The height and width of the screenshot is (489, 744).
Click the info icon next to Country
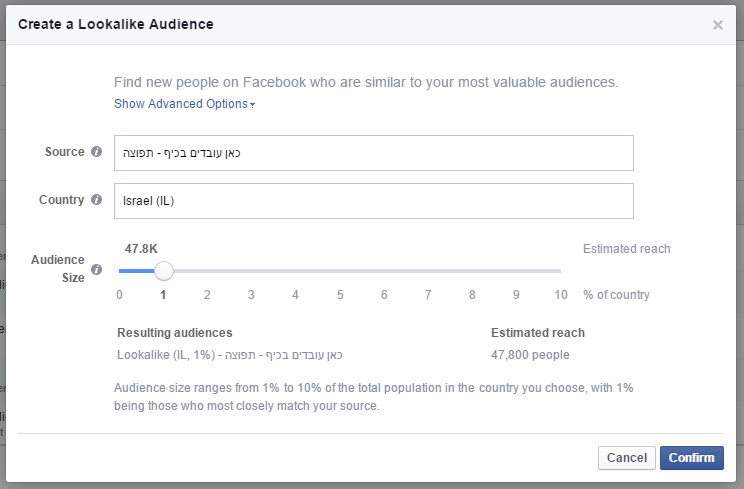point(96,200)
